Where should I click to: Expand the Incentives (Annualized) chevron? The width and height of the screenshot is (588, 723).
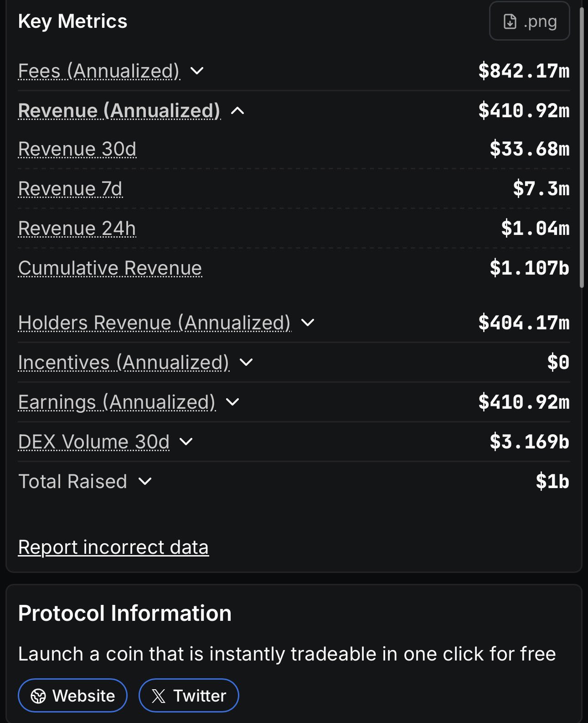(x=246, y=363)
